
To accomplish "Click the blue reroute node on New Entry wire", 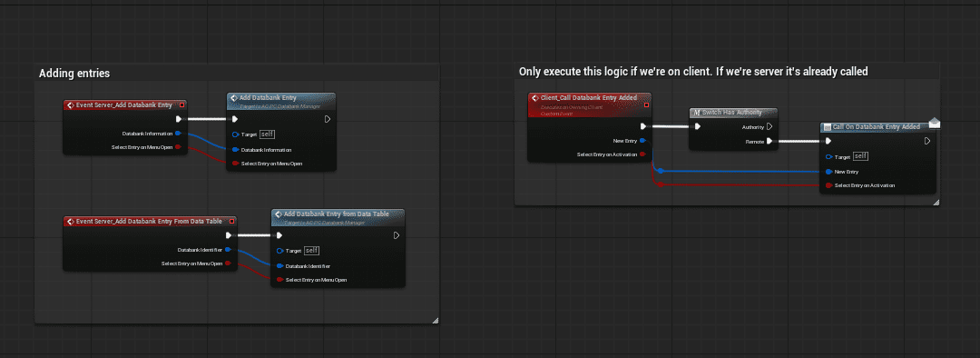I will tap(660, 171).
